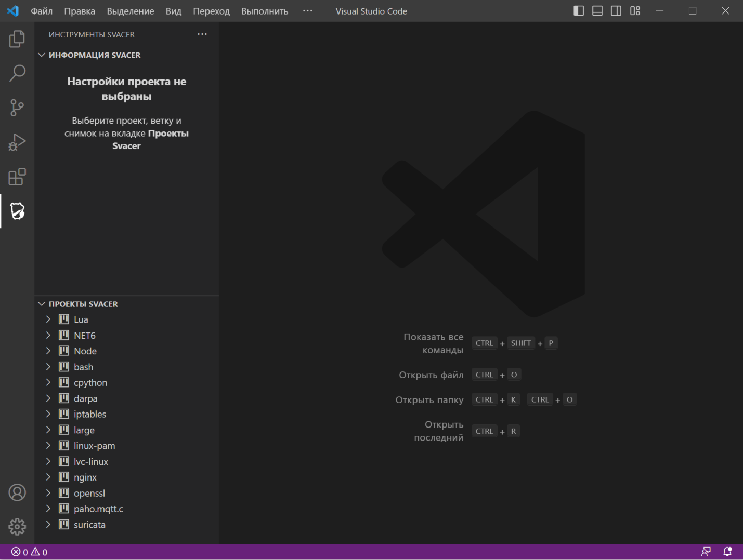Viewport: 743px width, 560px height.
Task: Click the bash project icon
Action: [x=64, y=367]
